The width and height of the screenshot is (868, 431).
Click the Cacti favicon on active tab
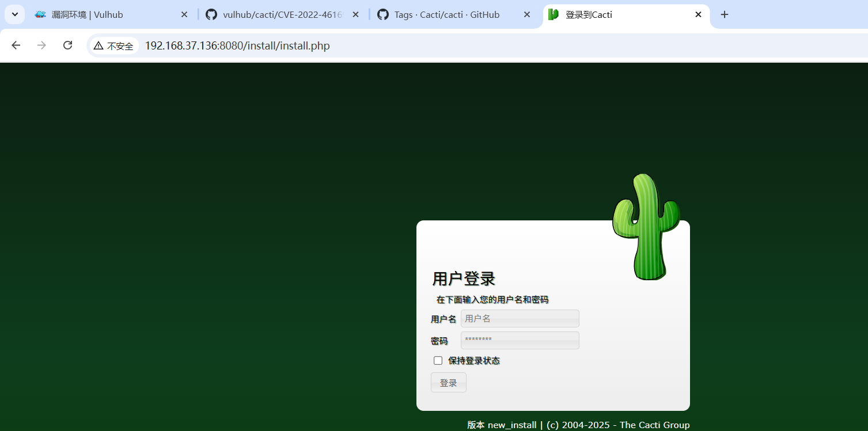click(x=554, y=14)
